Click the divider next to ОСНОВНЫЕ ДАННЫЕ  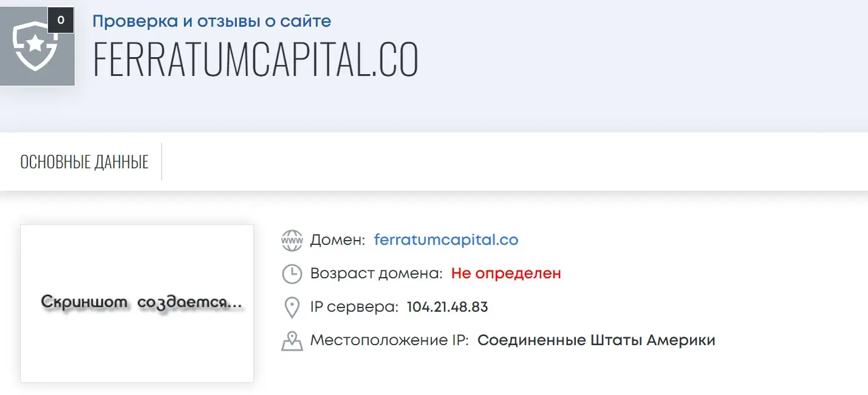[162, 162]
